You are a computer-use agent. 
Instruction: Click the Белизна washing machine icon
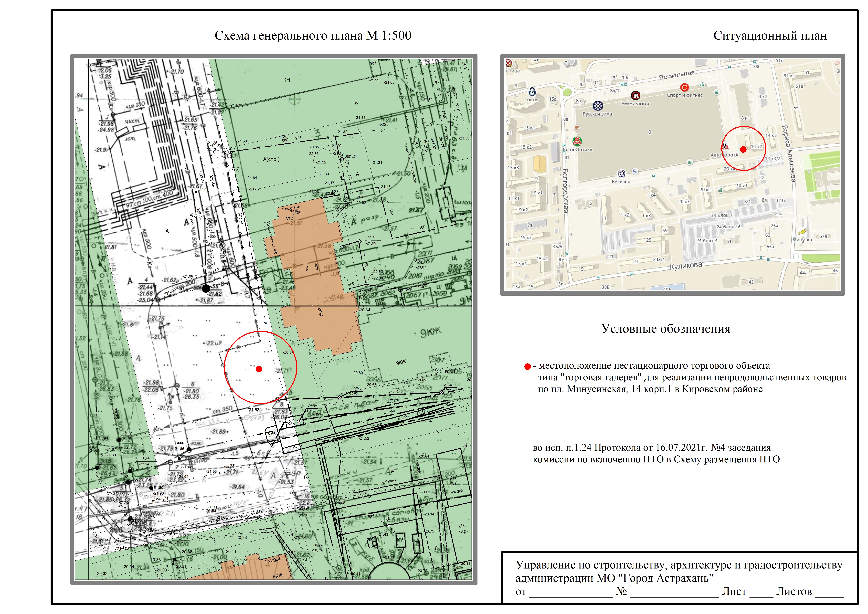621,174
